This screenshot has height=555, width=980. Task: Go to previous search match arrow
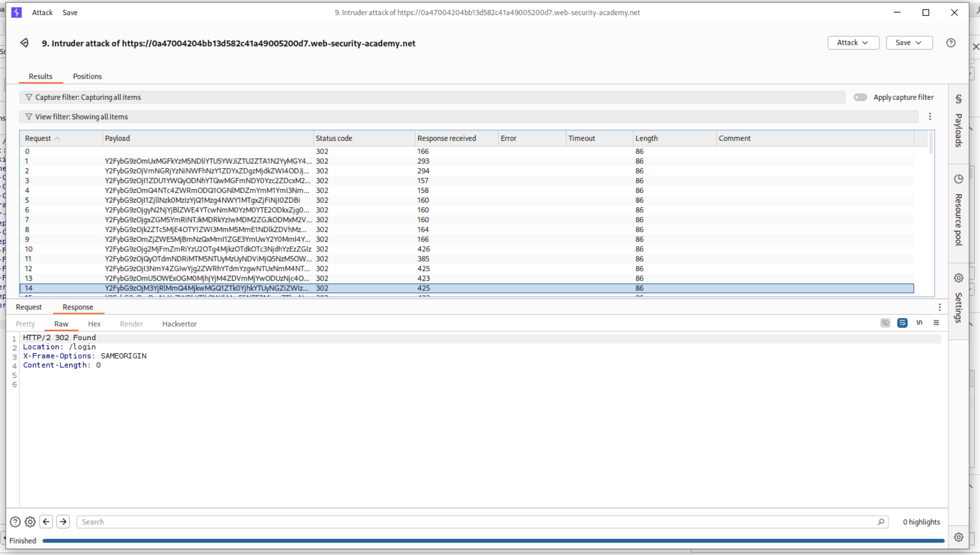46,522
